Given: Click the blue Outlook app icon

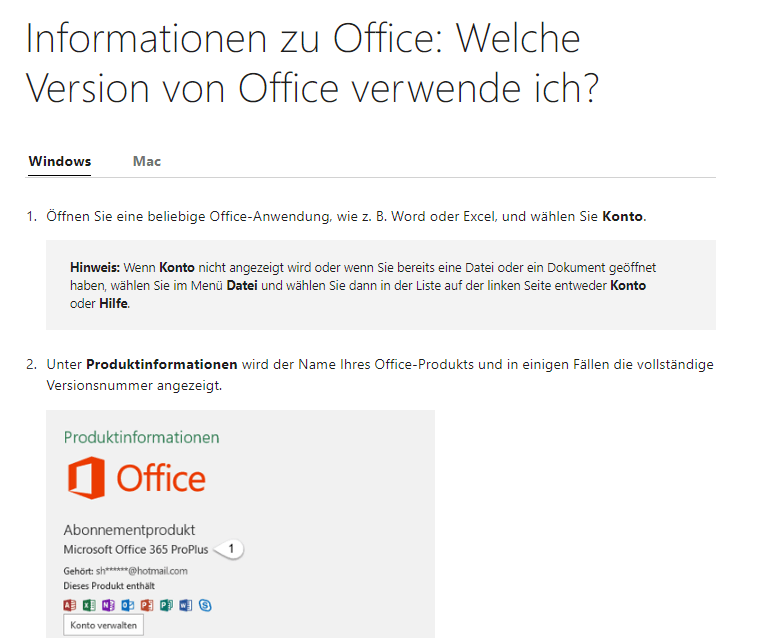Looking at the screenshot, I should (x=128, y=605).
